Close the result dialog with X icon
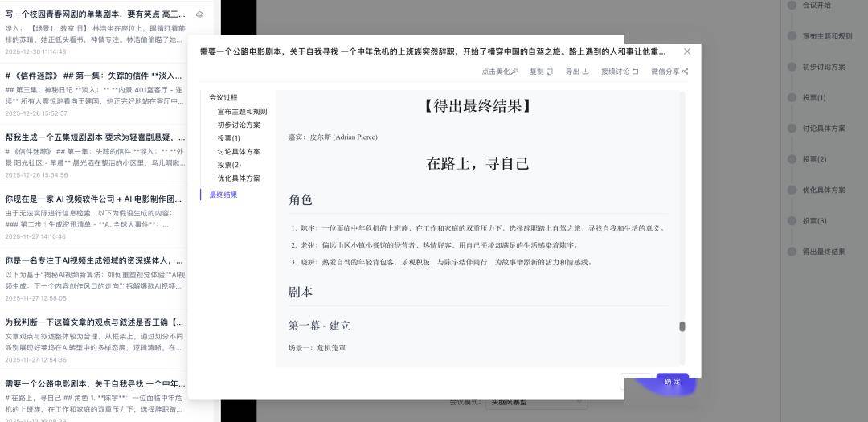 [687, 51]
